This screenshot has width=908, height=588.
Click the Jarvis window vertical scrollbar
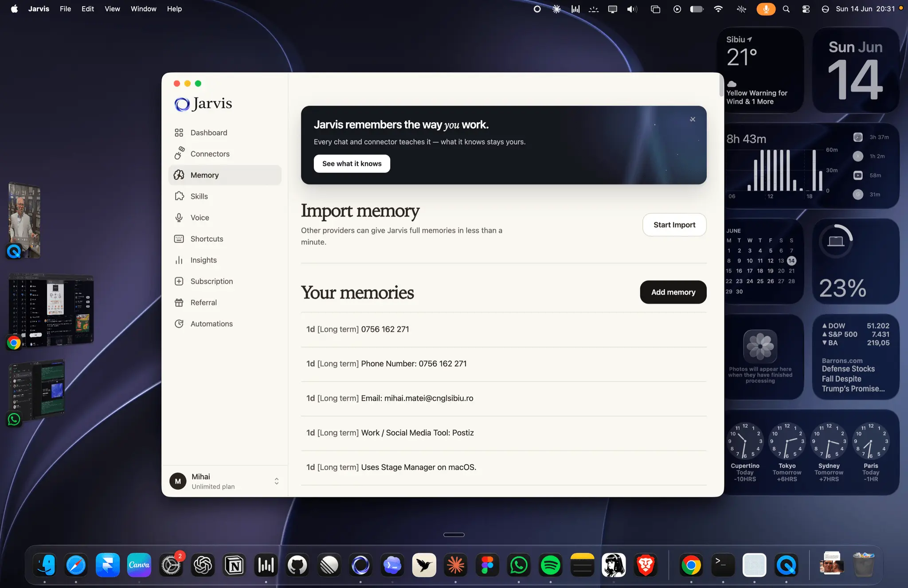pos(721,85)
